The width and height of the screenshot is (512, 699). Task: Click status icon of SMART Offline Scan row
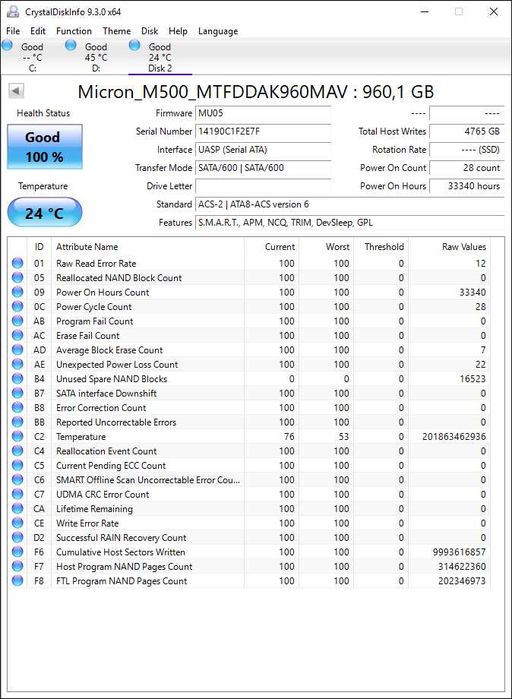coord(17,480)
